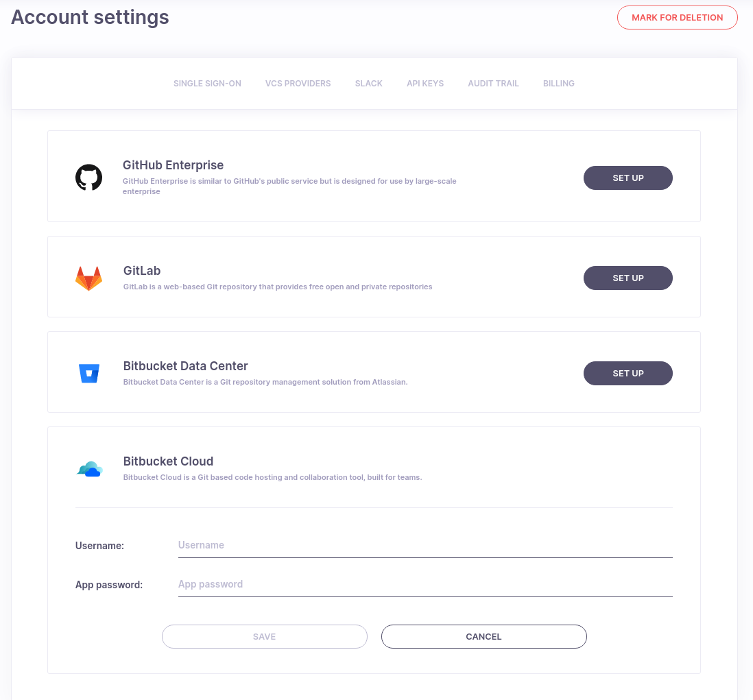Click the App password input field
753x700 pixels.
point(425,584)
